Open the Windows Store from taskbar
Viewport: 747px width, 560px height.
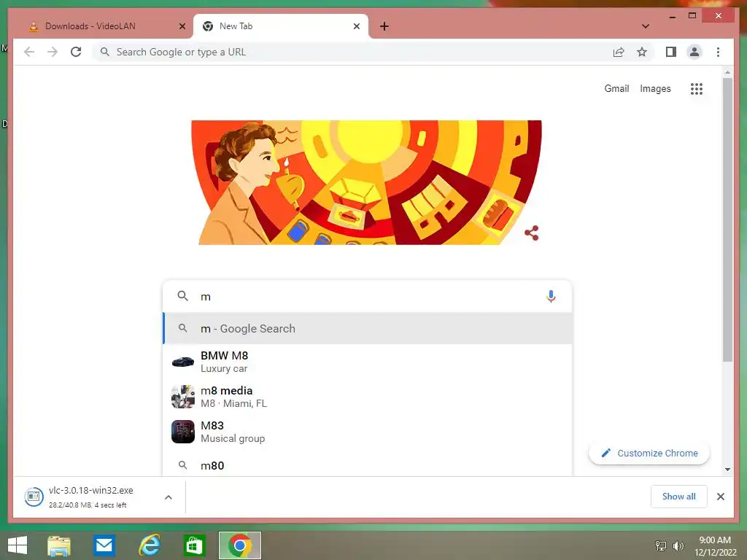(x=194, y=545)
